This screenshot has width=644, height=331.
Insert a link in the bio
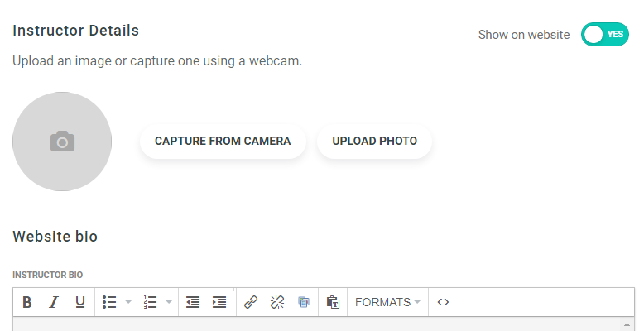click(x=251, y=302)
